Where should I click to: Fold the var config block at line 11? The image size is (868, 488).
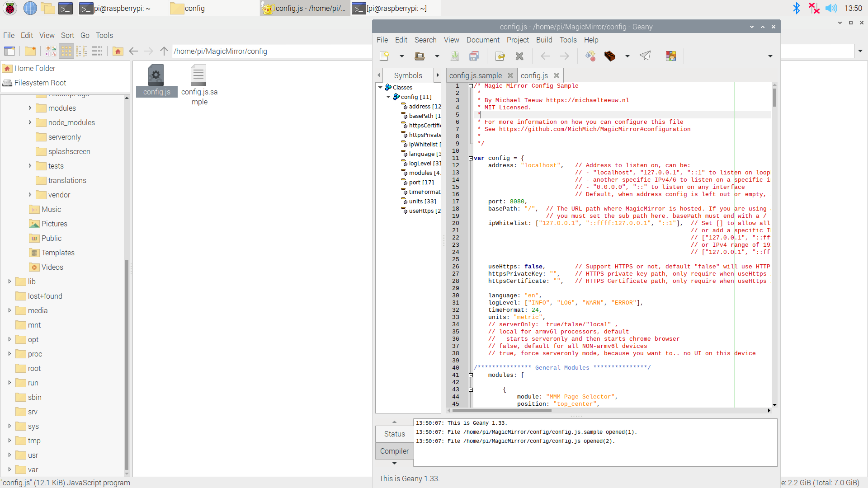point(471,158)
